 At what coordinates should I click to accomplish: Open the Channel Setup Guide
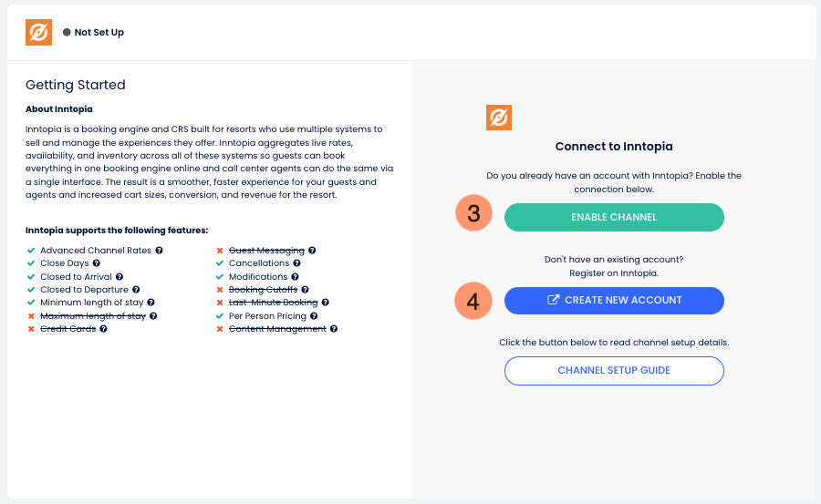[x=614, y=371]
